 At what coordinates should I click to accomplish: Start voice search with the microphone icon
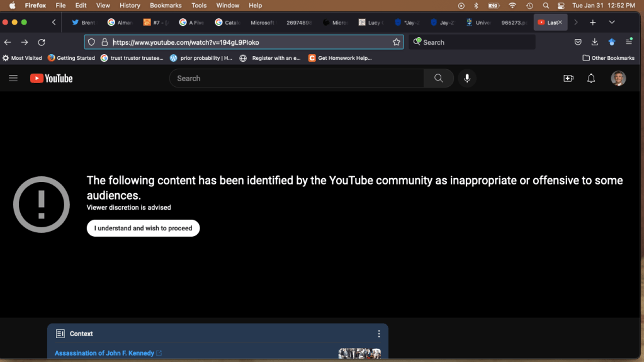tap(467, 79)
